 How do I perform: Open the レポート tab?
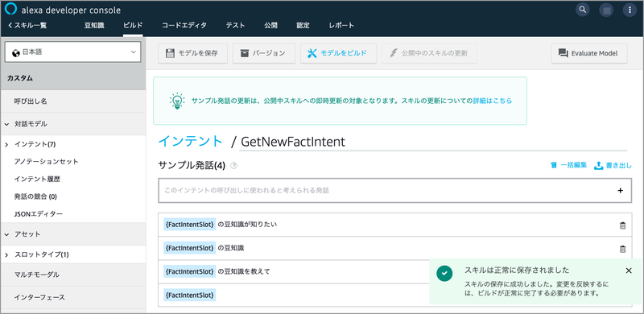pos(341,26)
